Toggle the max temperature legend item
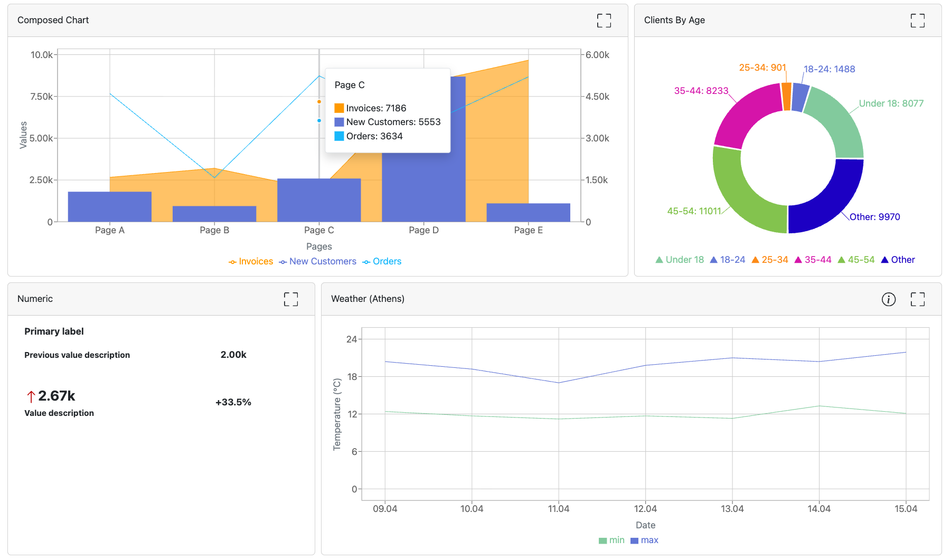951x560 pixels. (644, 540)
